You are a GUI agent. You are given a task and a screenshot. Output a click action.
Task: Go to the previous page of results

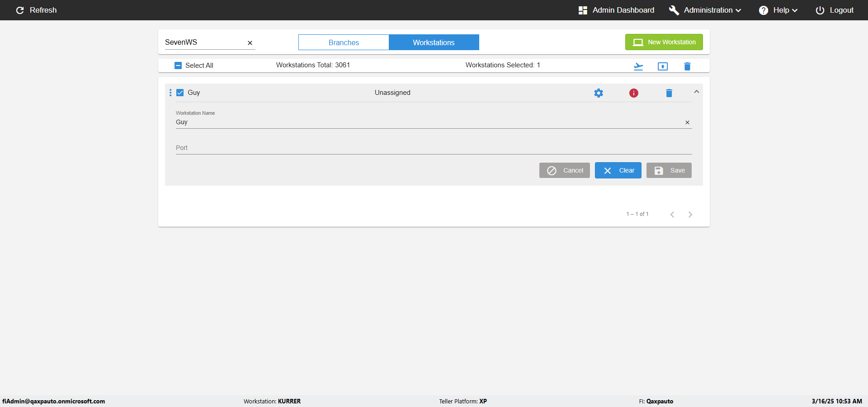tap(672, 215)
